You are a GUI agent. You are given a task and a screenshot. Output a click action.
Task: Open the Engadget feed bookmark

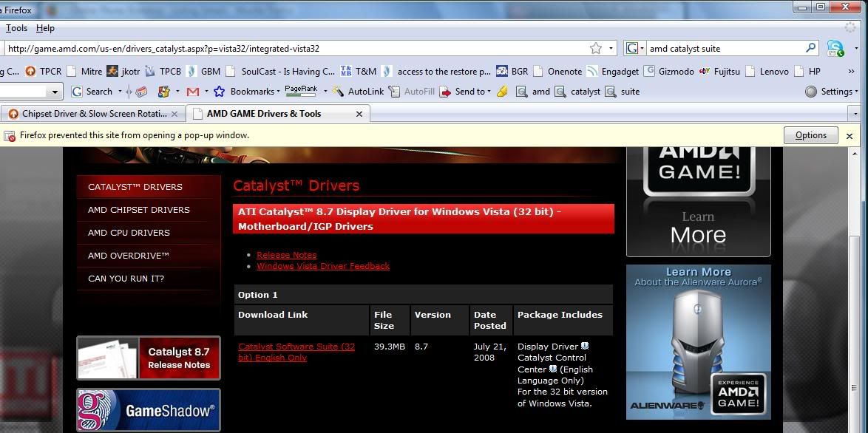coord(613,72)
